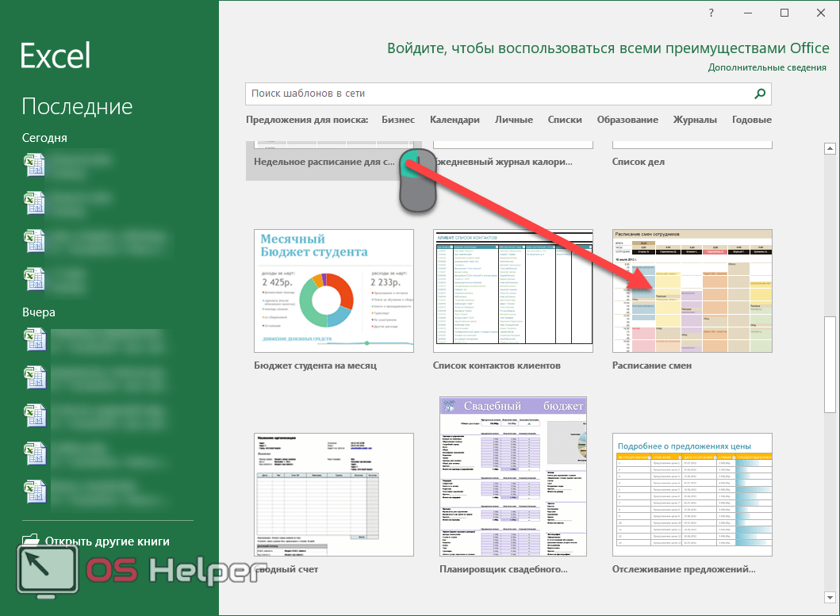The image size is (840, 616).
Task: Click the scroll down arrow of the template list
Action: (830, 597)
